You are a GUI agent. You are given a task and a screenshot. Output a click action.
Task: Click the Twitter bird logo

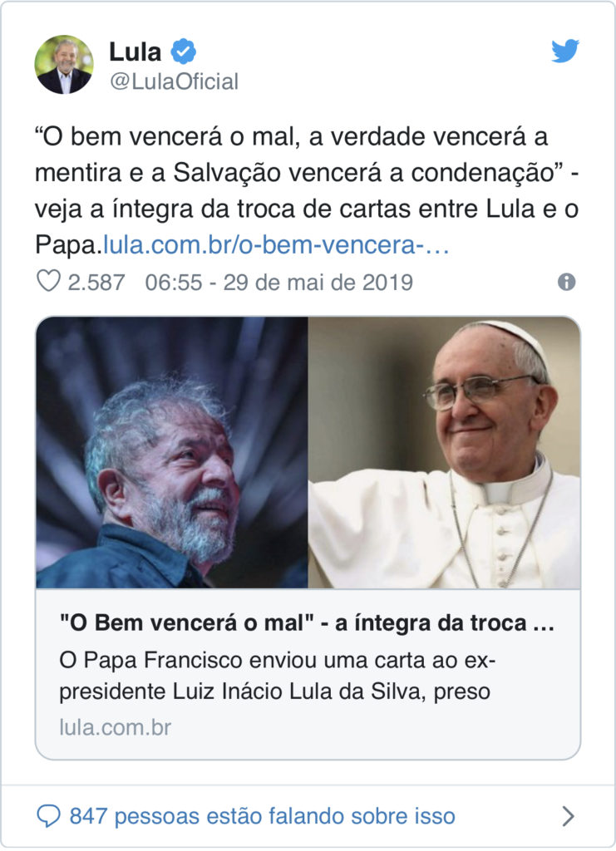[x=565, y=51]
